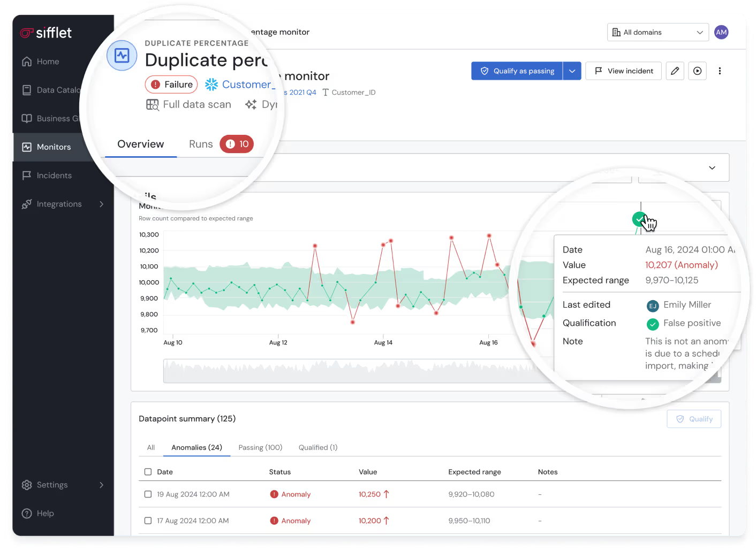Check the 19 Aug 2024 row checkbox
The image size is (756, 551).
(x=148, y=494)
